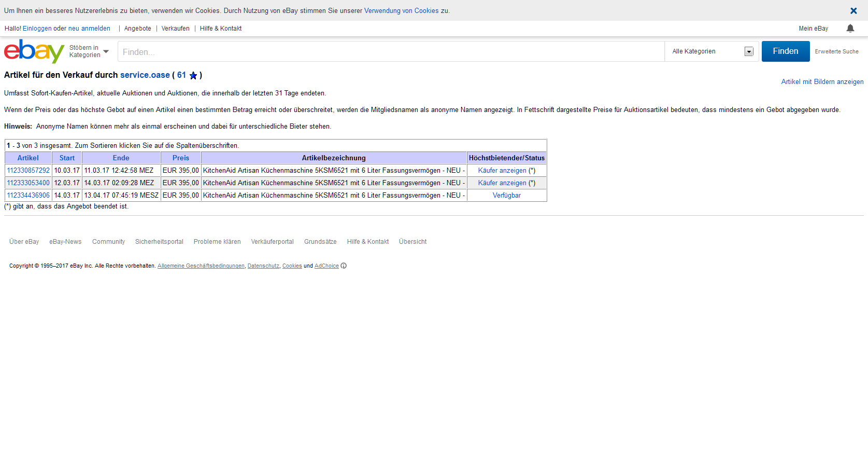Open item number 112330857292

[x=29, y=171]
